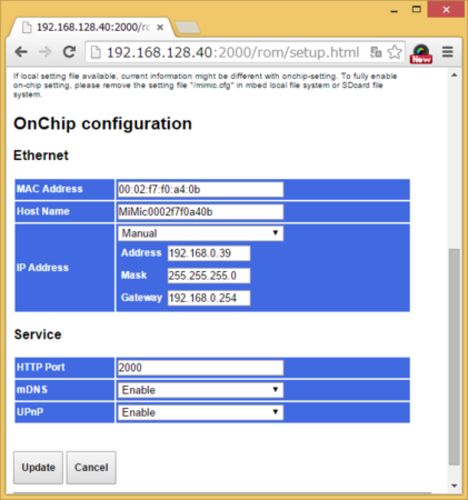Screen dimensions: 468x500
Task: Reload the setup.html page
Action: point(69,52)
